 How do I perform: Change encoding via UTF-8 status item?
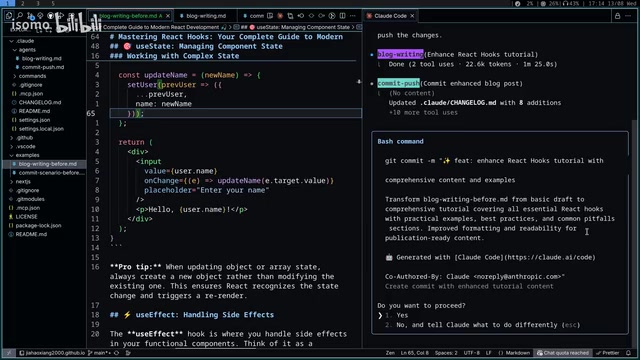click(x=472, y=353)
